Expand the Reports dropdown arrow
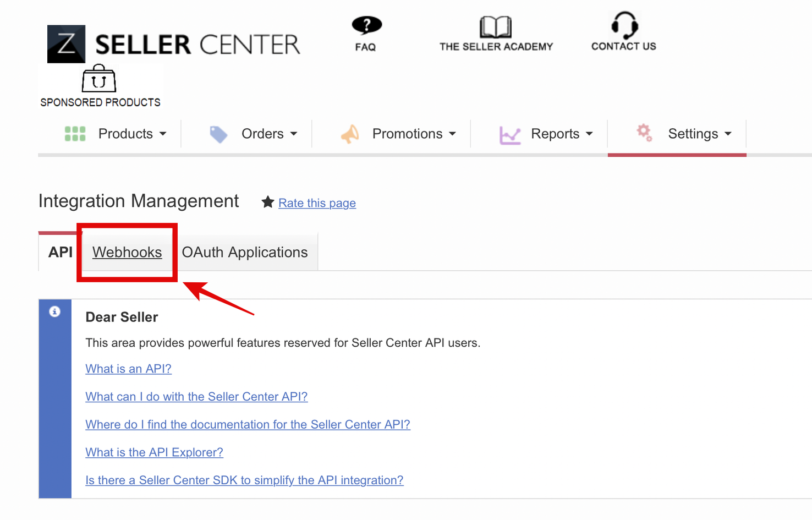Image resolution: width=812 pixels, height=520 pixels. [x=589, y=134]
